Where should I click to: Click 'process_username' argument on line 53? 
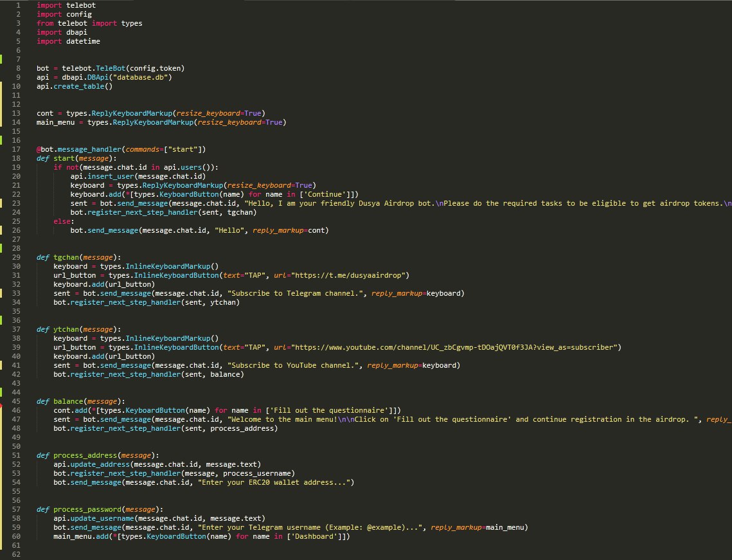tap(257, 473)
